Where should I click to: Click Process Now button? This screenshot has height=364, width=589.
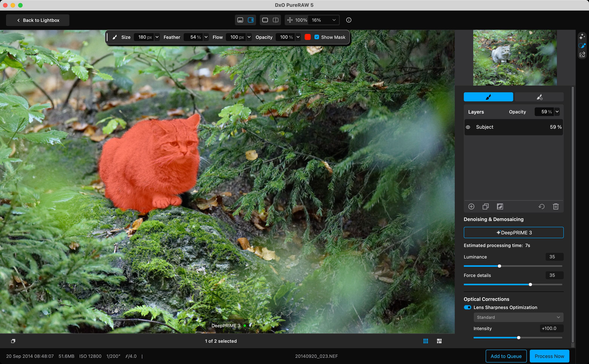click(x=549, y=356)
